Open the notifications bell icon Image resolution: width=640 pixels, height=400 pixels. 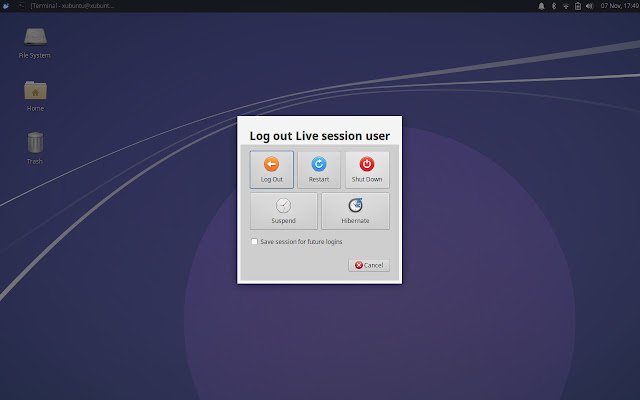pyautogui.click(x=541, y=6)
